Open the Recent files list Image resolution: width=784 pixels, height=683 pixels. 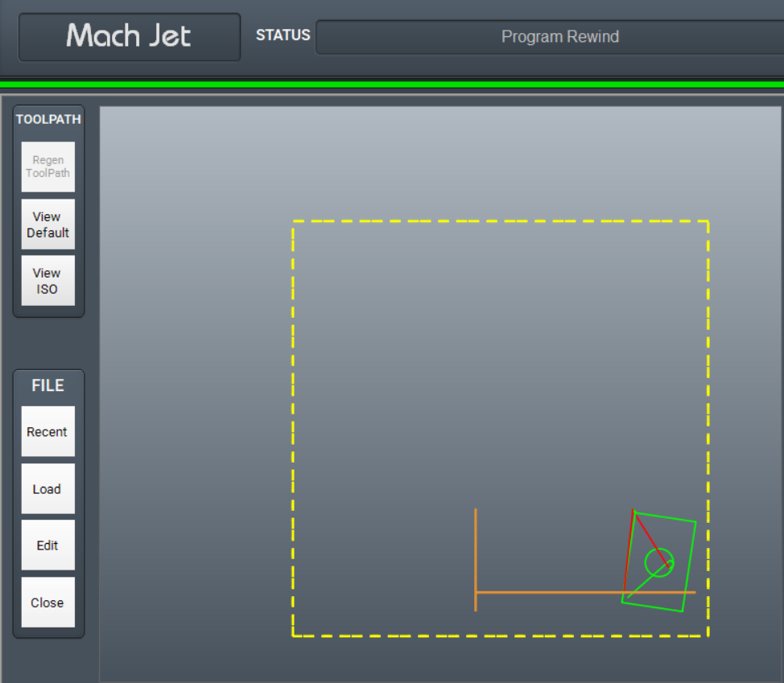(x=48, y=431)
